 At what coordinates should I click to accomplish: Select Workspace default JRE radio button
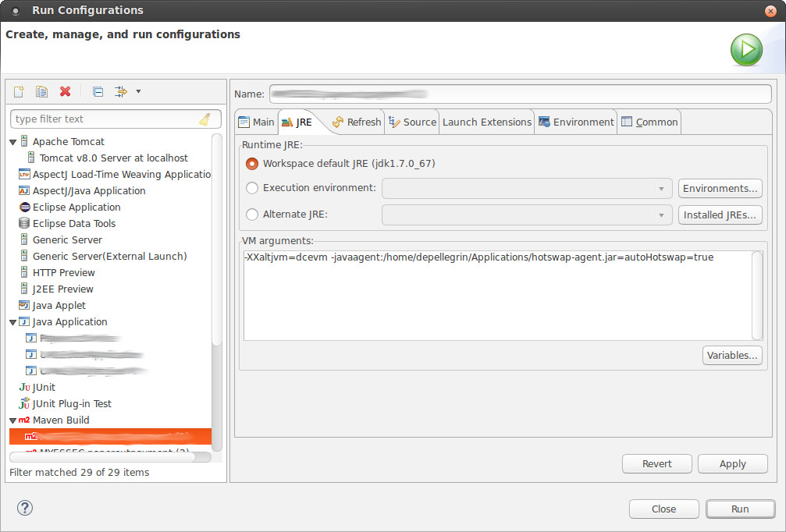pyautogui.click(x=252, y=164)
